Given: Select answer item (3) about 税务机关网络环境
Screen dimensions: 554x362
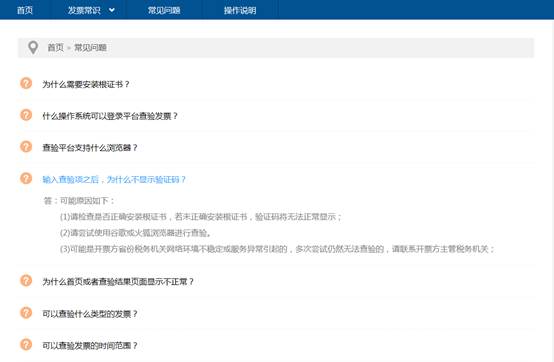Looking at the screenshot, I should pyautogui.click(x=277, y=249).
